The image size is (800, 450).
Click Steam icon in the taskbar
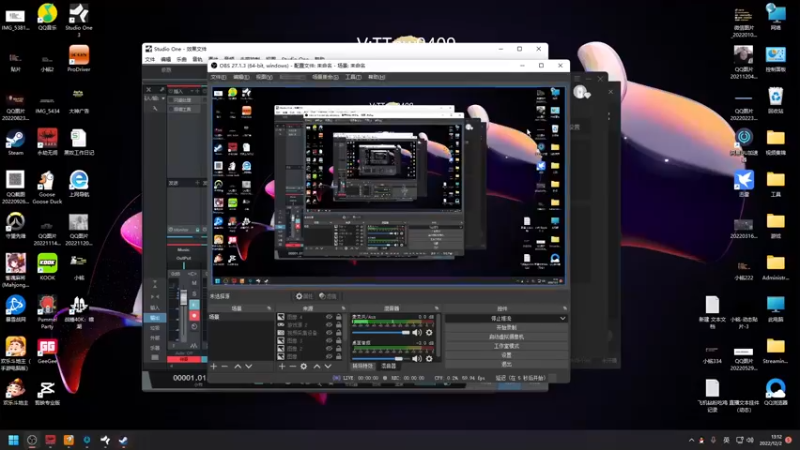pos(123,440)
